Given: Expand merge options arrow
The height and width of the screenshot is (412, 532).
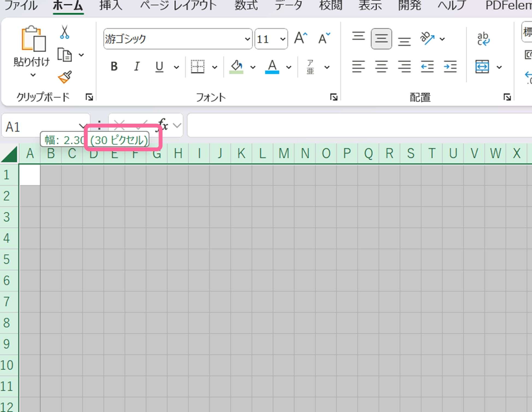Looking at the screenshot, I should click(499, 67).
